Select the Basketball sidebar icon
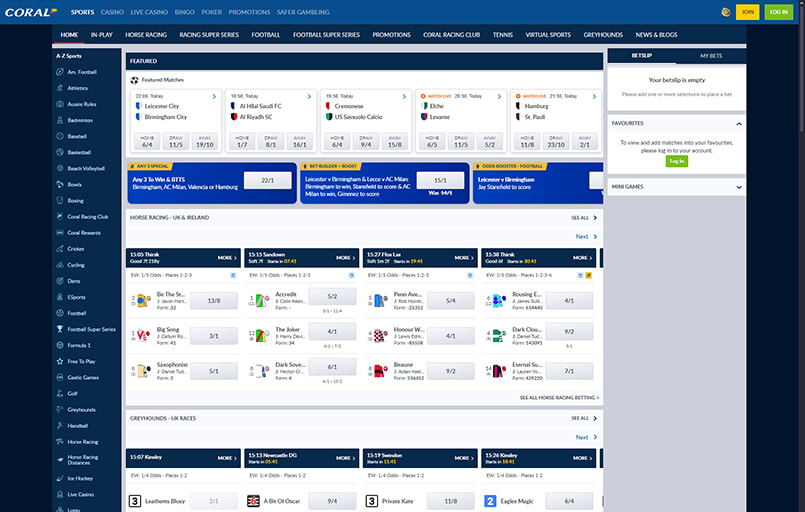Screen dimensions: 805x512 60,152
